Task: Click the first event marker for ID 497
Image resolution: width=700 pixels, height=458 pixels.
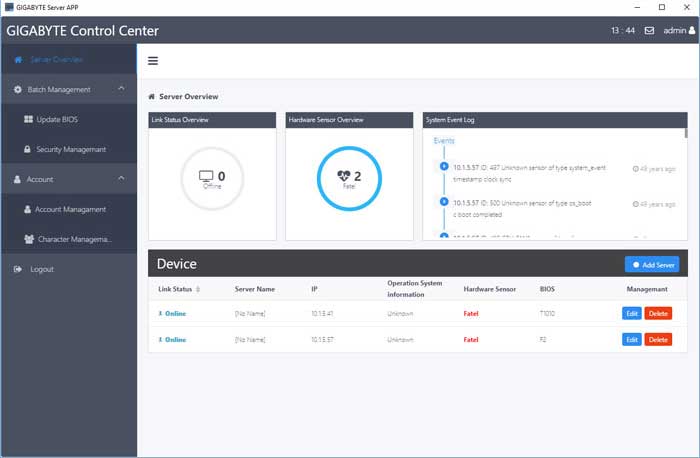Action: [444, 166]
